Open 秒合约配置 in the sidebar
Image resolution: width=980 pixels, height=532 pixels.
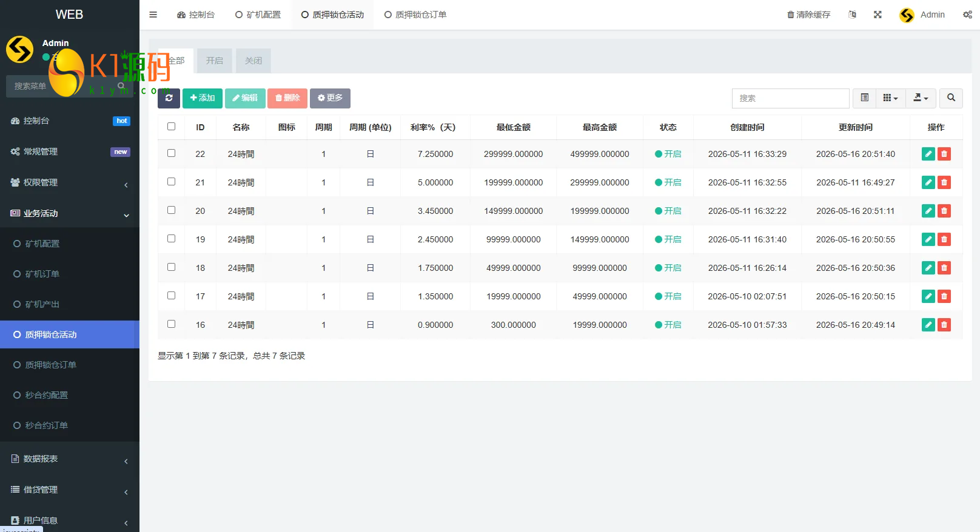coord(70,395)
